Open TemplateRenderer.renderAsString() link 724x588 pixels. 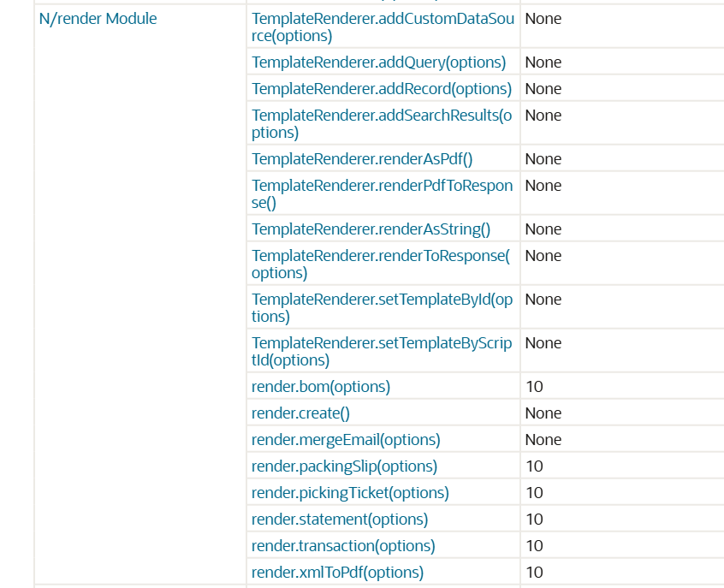coord(371,229)
